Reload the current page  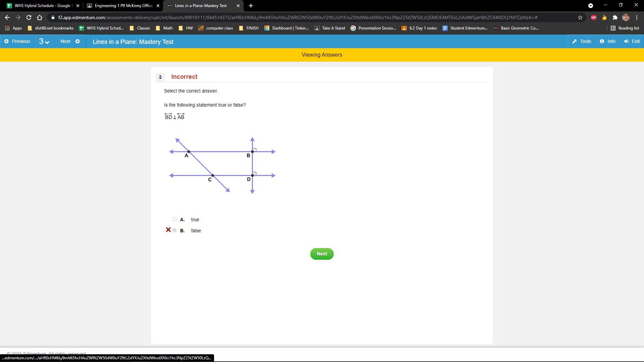click(x=29, y=17)
